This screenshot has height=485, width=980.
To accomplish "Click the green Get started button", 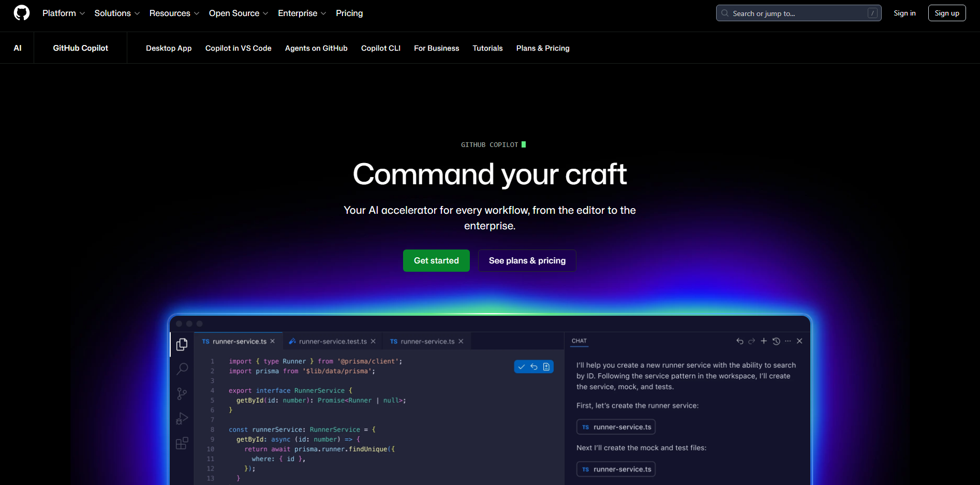I will [x=436, y=260].
